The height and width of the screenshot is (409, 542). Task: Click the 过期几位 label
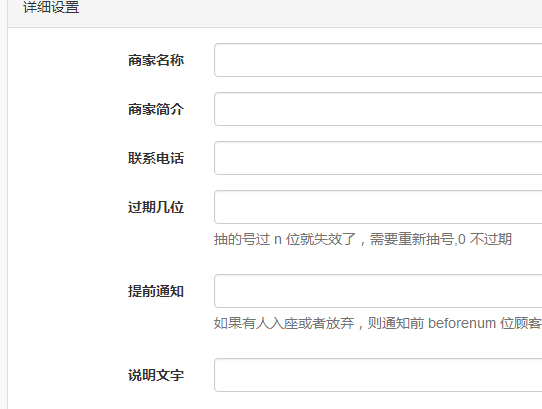156,207
